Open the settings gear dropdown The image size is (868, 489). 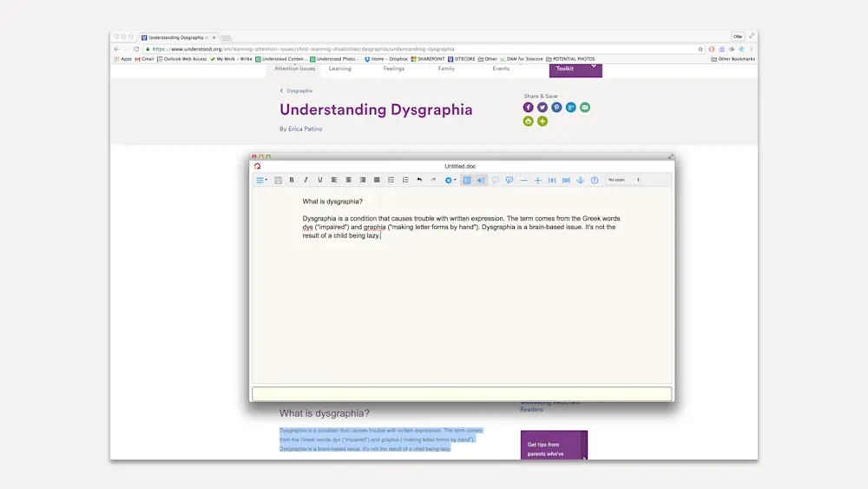pyautogui.click(x=450, y=180)
